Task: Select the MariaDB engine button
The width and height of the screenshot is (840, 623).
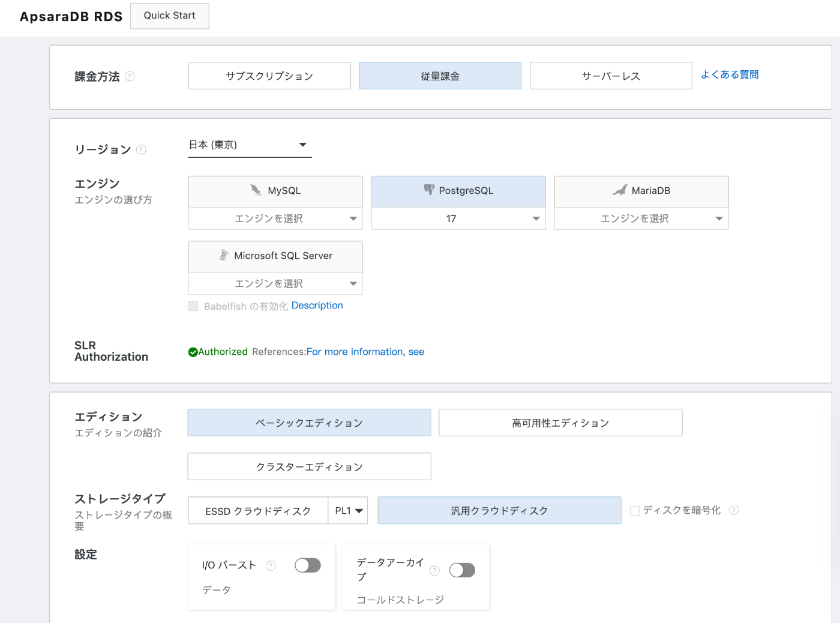Action: tap(641, 191)
